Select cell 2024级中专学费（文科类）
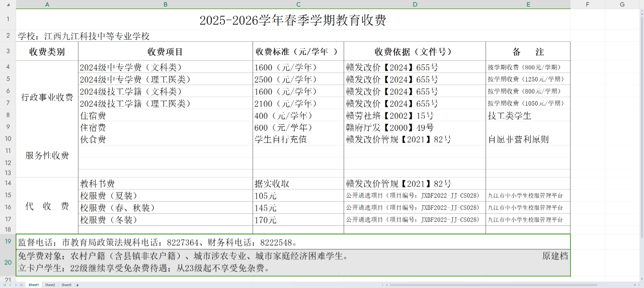Viewport: 644px width, 288px height. [166, 67]
